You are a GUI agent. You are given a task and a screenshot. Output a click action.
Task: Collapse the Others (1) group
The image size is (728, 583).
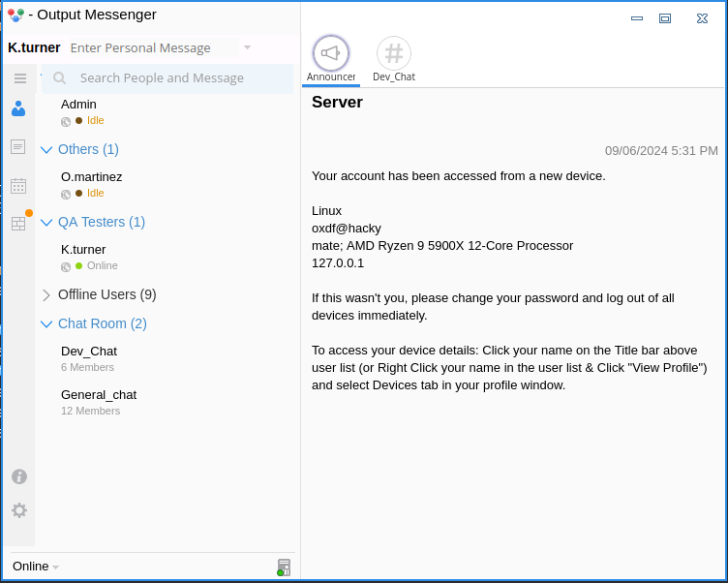(46, 149)
